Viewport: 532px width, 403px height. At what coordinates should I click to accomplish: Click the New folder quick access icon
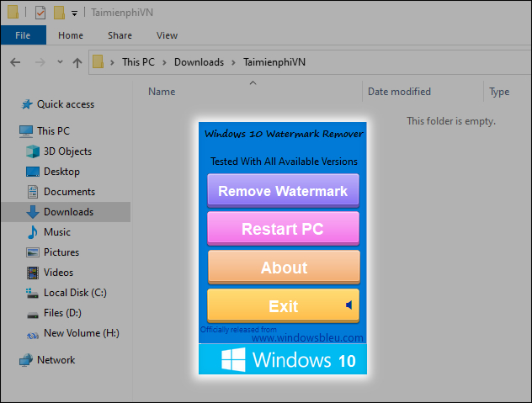pos(59,13)
